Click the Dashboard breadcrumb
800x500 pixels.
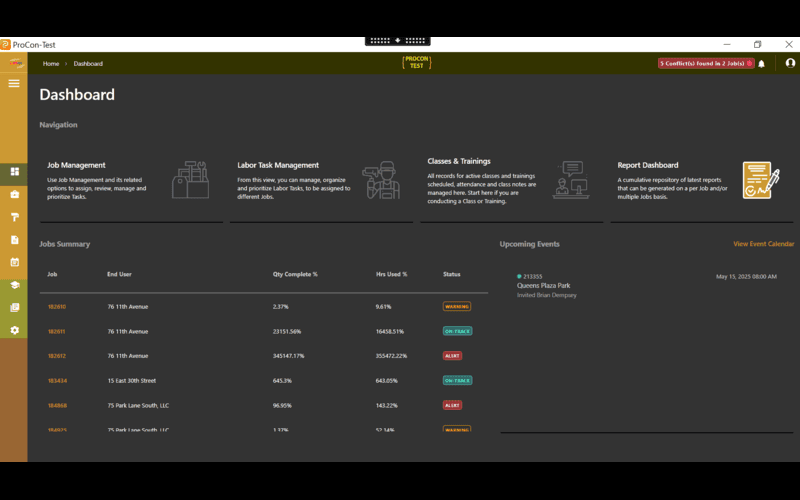(x=88, y=64)
